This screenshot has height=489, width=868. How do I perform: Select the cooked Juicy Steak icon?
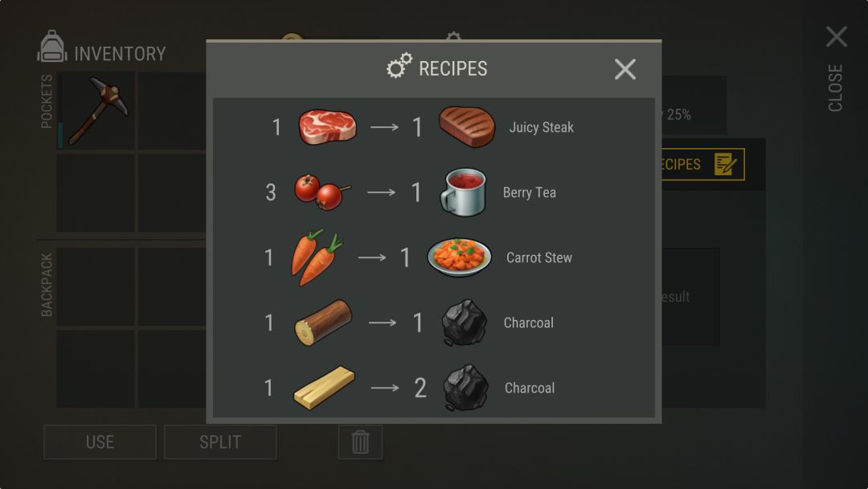pyautogui.click(x=467, y=127)
